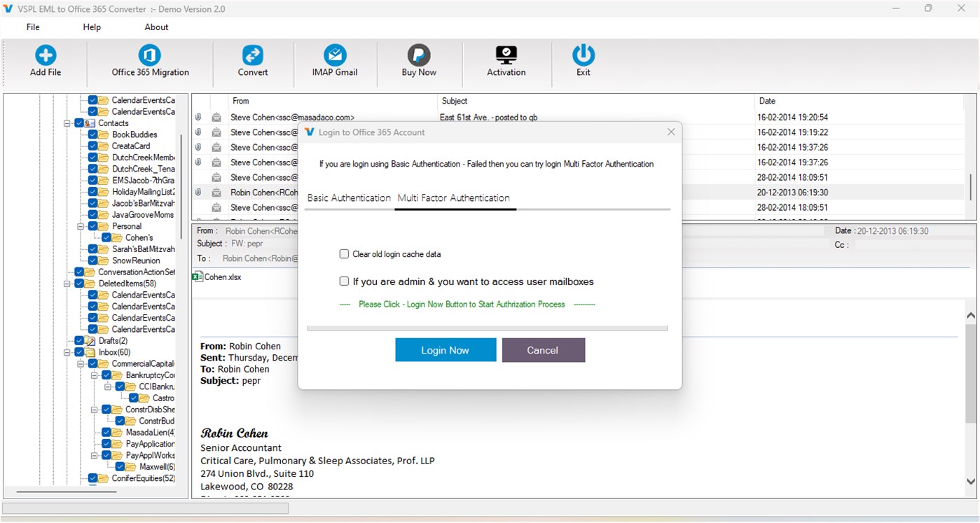Switch to Basic Authentication tab

pos(349,198)
